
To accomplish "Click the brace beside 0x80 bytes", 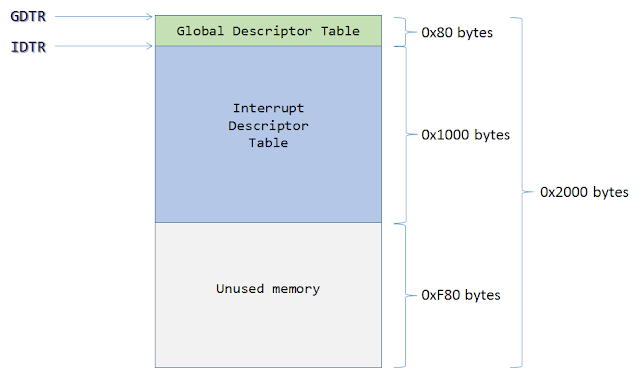I will 405,32.
